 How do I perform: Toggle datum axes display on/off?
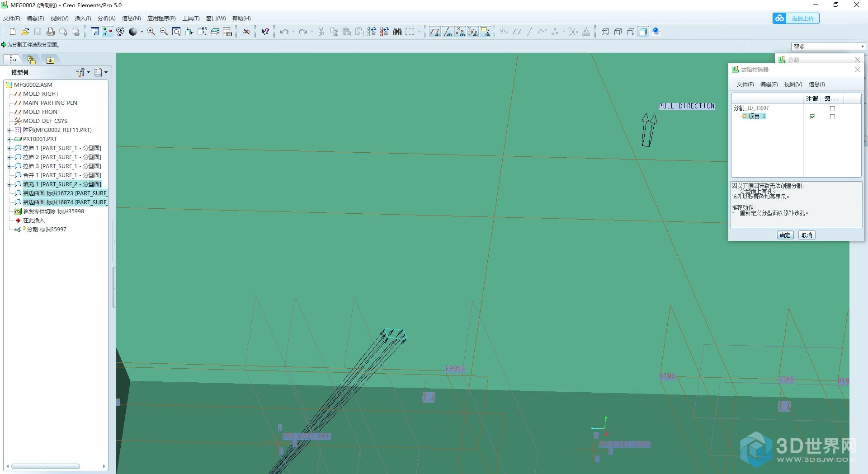pyautogui.click(x=447, y=32)
